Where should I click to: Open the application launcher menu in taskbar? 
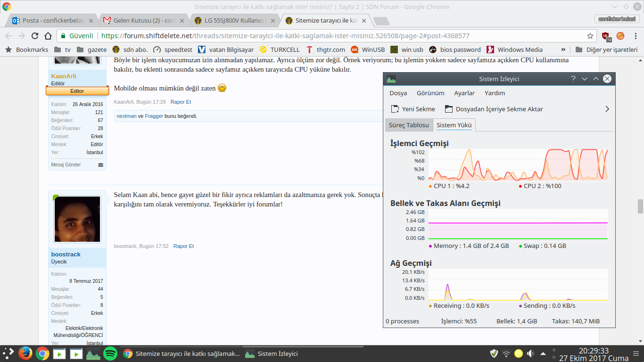8,354
